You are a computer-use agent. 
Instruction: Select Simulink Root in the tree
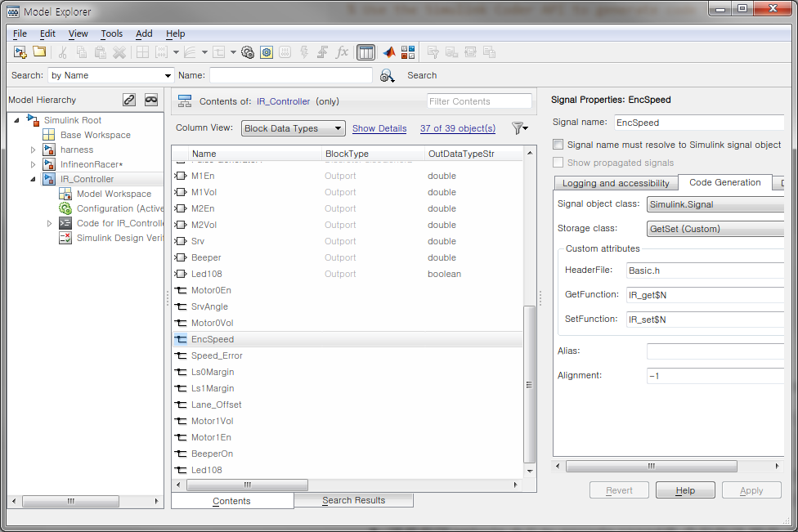(72, 120)
